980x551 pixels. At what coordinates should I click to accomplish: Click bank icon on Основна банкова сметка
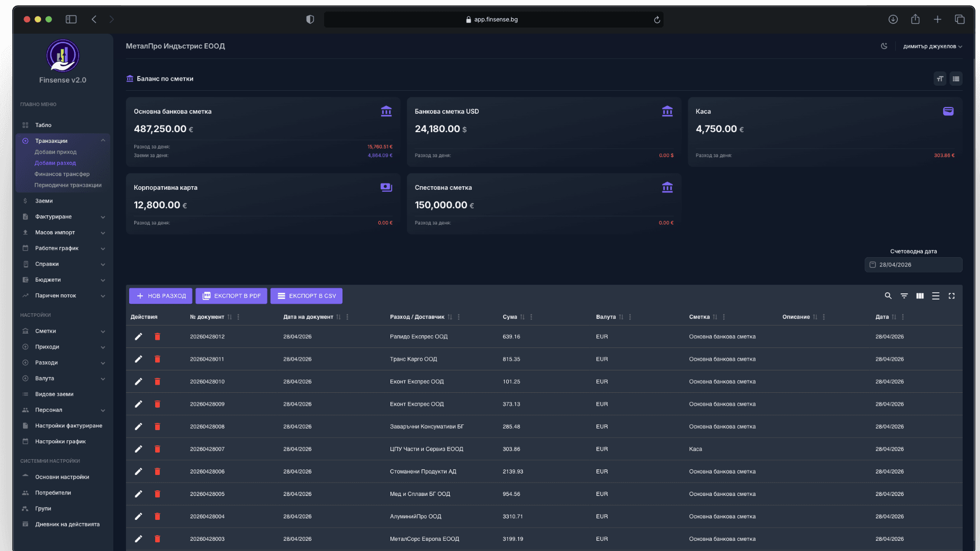point(386,111)
